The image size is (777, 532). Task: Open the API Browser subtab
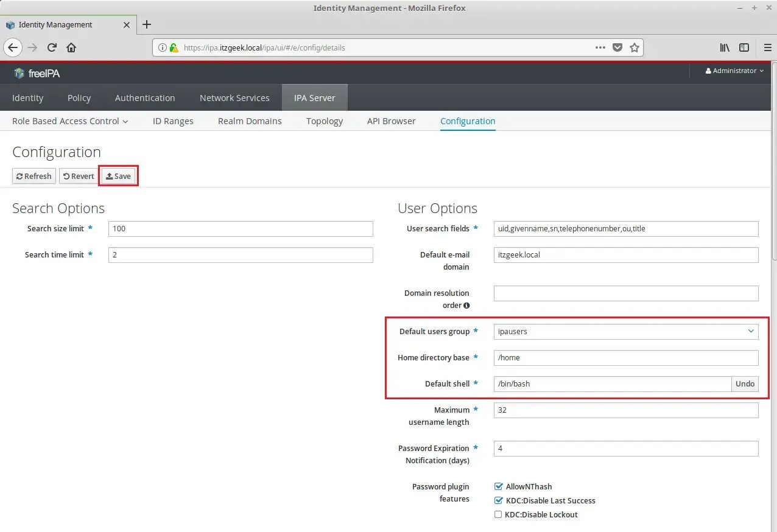pos(392,121)
